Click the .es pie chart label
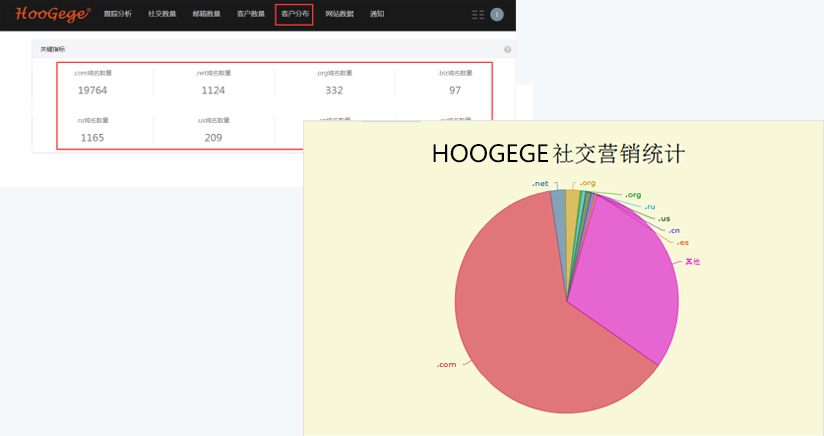 (683, 243)
